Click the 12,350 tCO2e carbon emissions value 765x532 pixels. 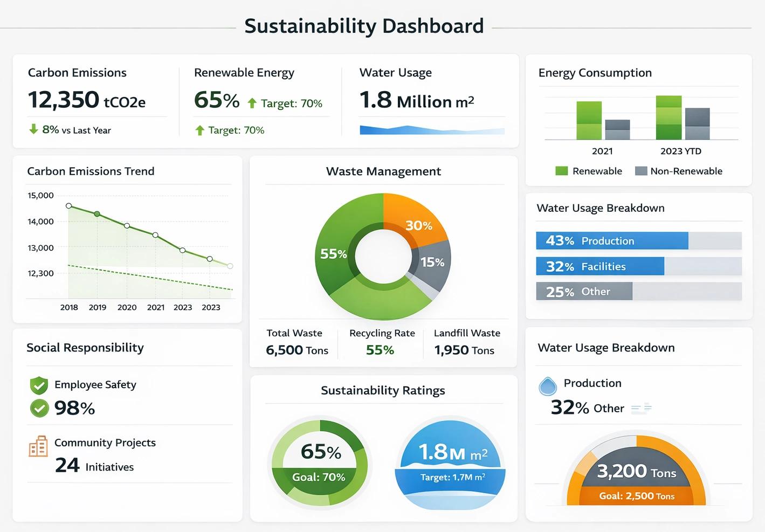87,100
